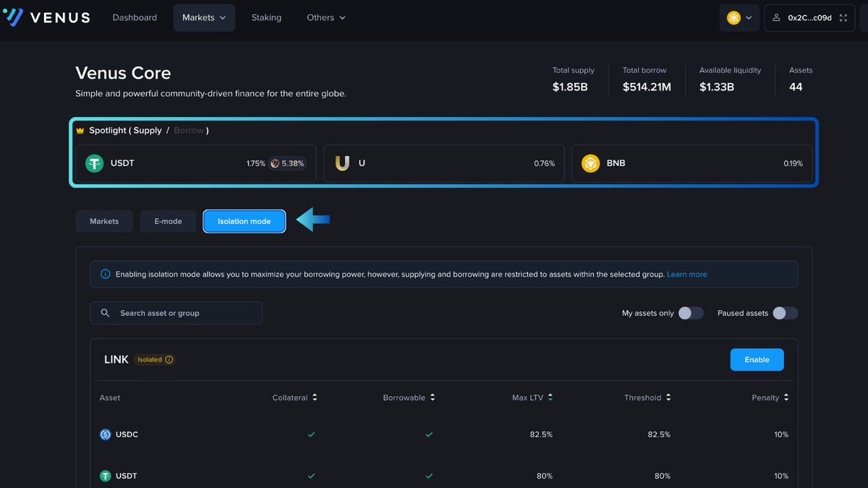
Task: Click the Total borrow $514.21M value
Action: tap(647, 87)
